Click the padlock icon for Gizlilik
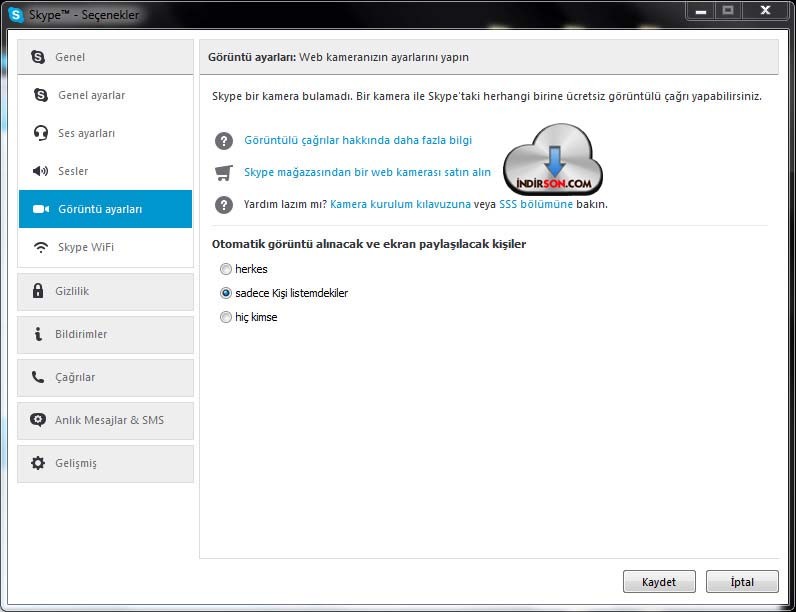This screenshot has height=612, width=796. (x=38, y=291)
